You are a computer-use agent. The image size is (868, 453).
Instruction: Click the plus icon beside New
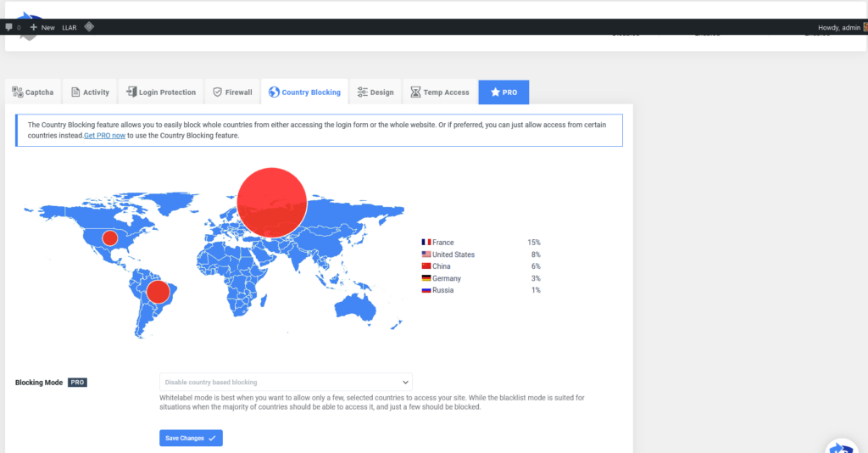coord(34,27)
